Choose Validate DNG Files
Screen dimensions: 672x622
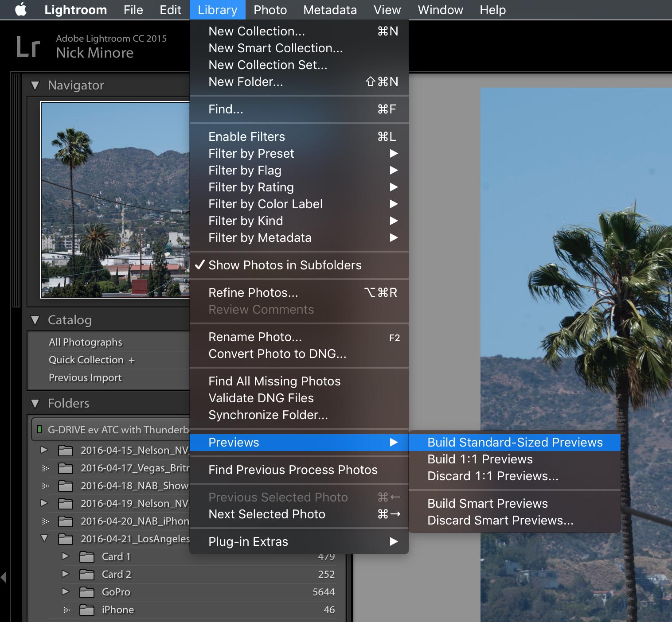pos(299,398)
